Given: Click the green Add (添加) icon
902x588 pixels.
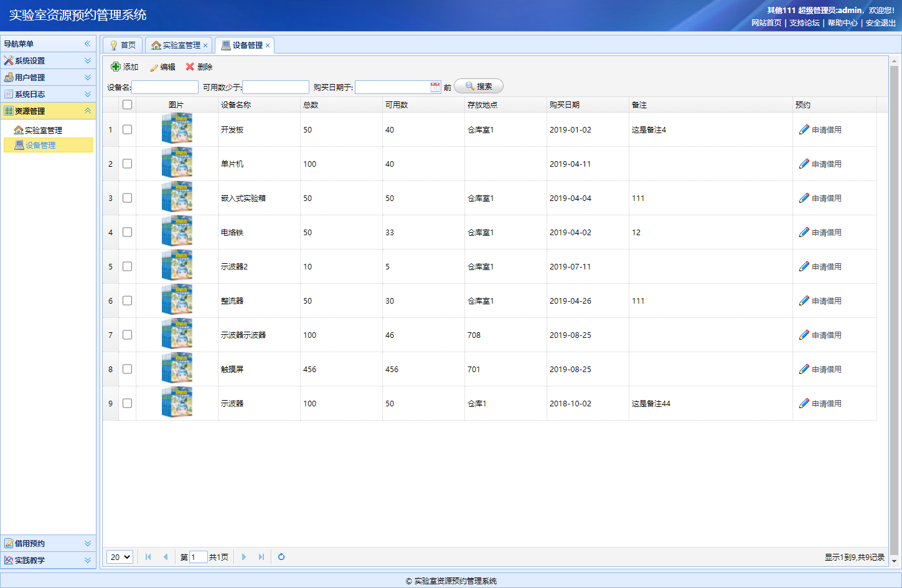Looking at the screenshot, I should [116, 67].
